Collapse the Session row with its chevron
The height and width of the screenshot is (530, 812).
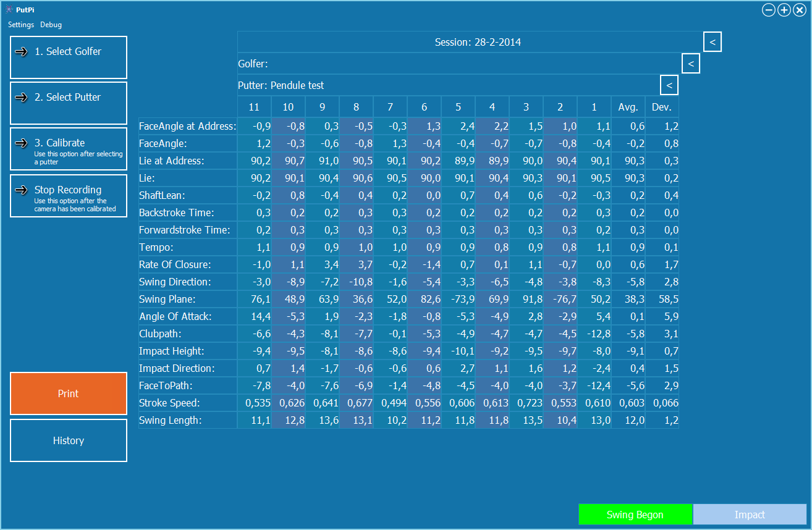(712, 42)
